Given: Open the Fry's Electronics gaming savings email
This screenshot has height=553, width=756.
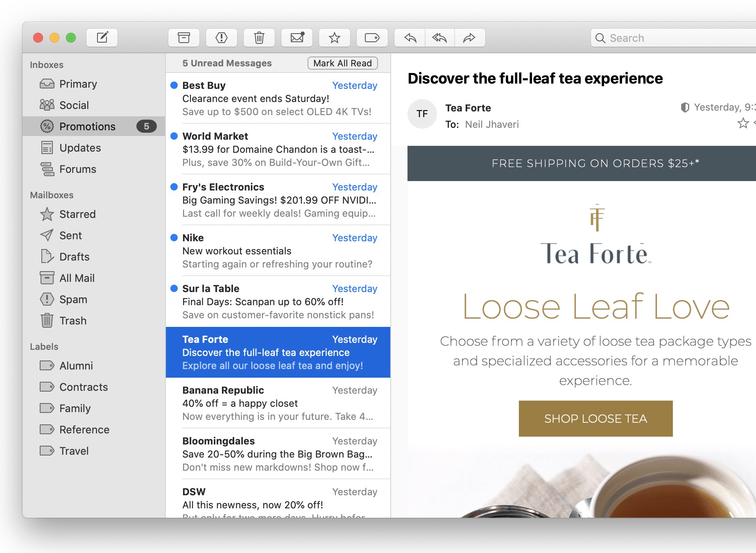Looking at the screenshot, I should [x=278, y=200].
